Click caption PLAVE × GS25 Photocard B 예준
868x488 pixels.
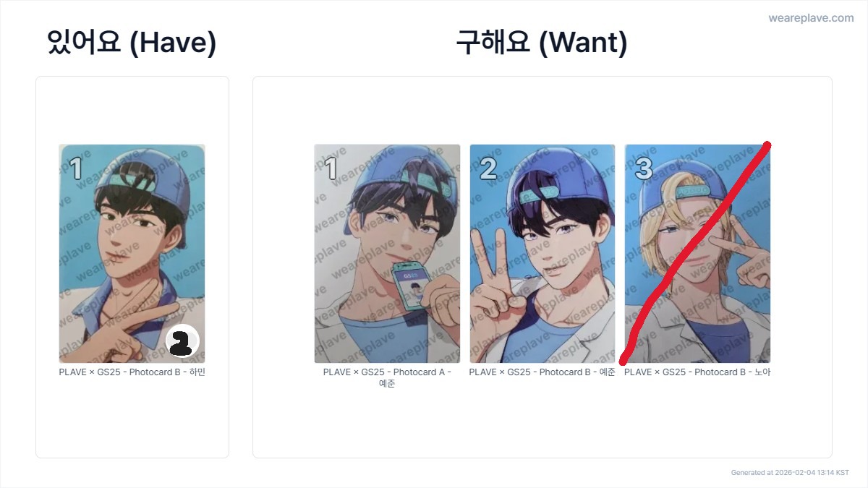pos(542,372)
